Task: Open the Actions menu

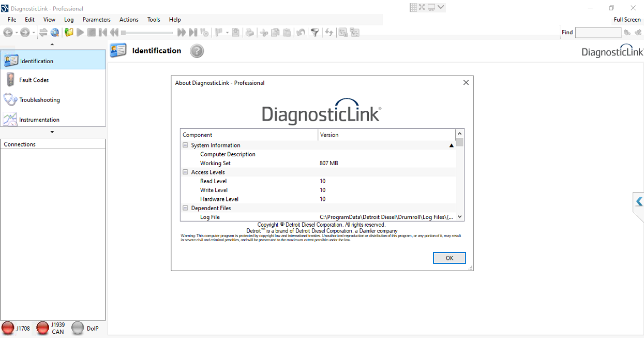Action: point(129,19)
